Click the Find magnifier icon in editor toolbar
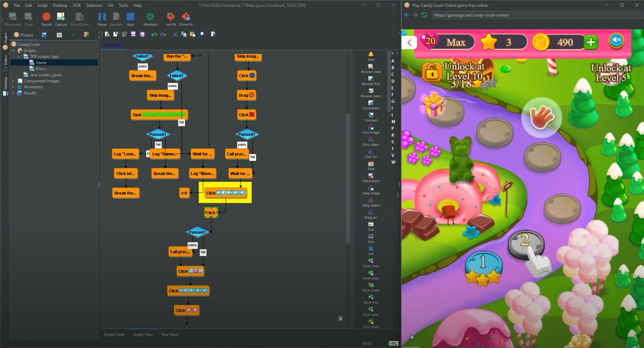This screenshot has width=644, height=348. pos(201,34)
